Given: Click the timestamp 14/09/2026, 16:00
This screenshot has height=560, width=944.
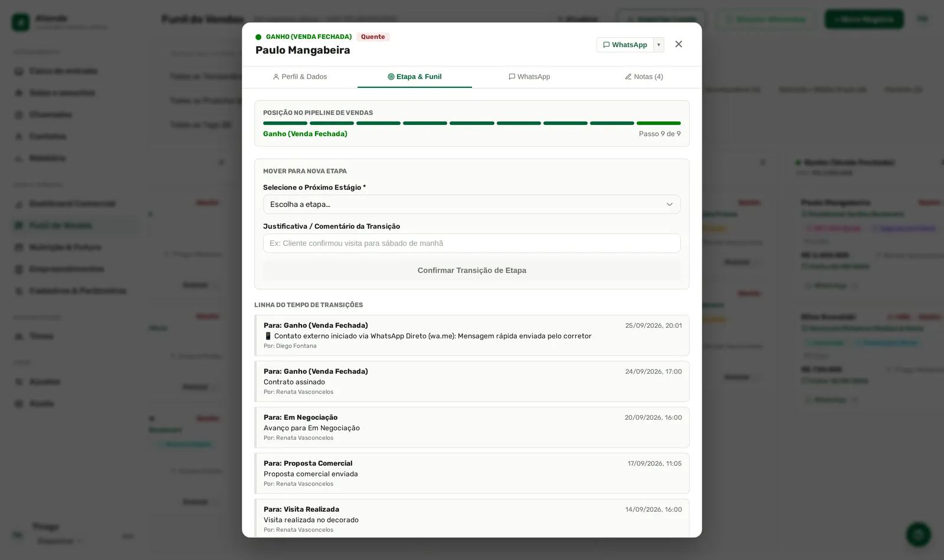Looking at the screenshot, I should click(654, 509).
